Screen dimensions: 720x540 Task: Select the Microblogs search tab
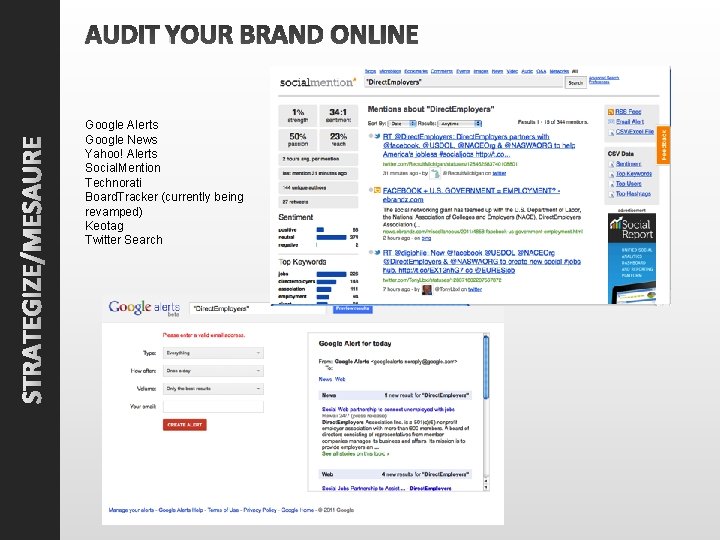(x=390, y=71)
